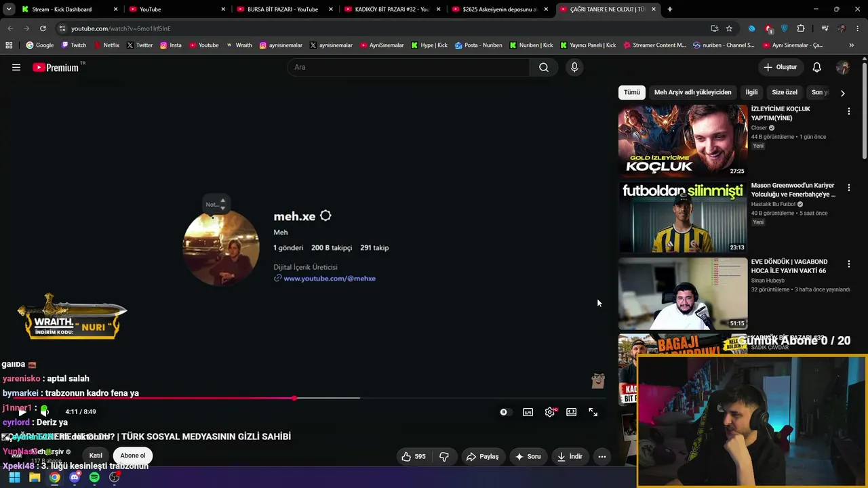
Task: Click the İndir download button
Action: tap(570, 457)
